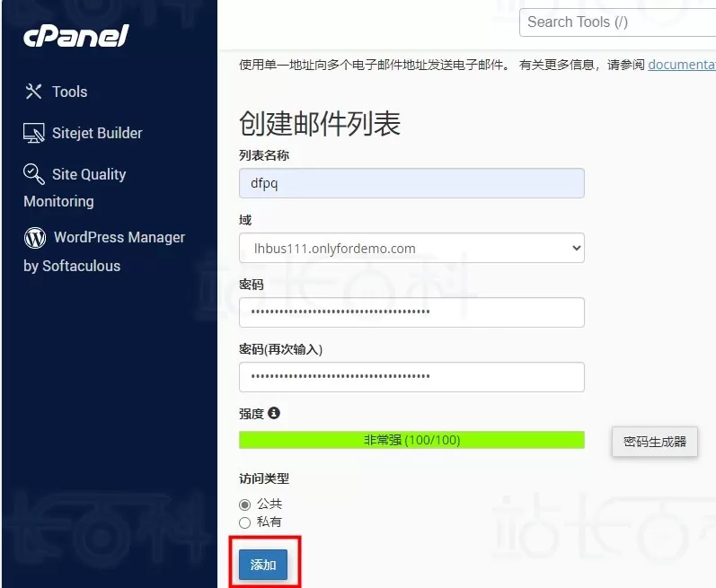Click the 访问类型 label
This screenshot has width=716, height=588.
point(264,478)
